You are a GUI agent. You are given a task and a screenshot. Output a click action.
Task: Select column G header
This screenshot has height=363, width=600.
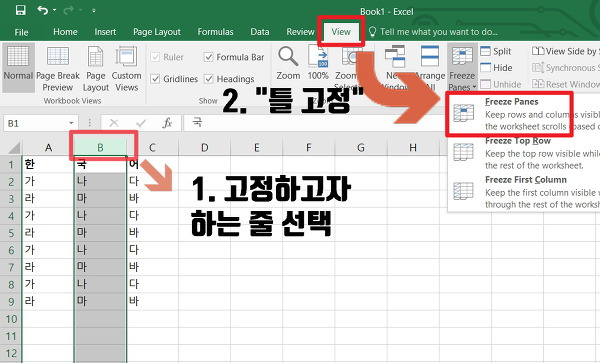360,147
